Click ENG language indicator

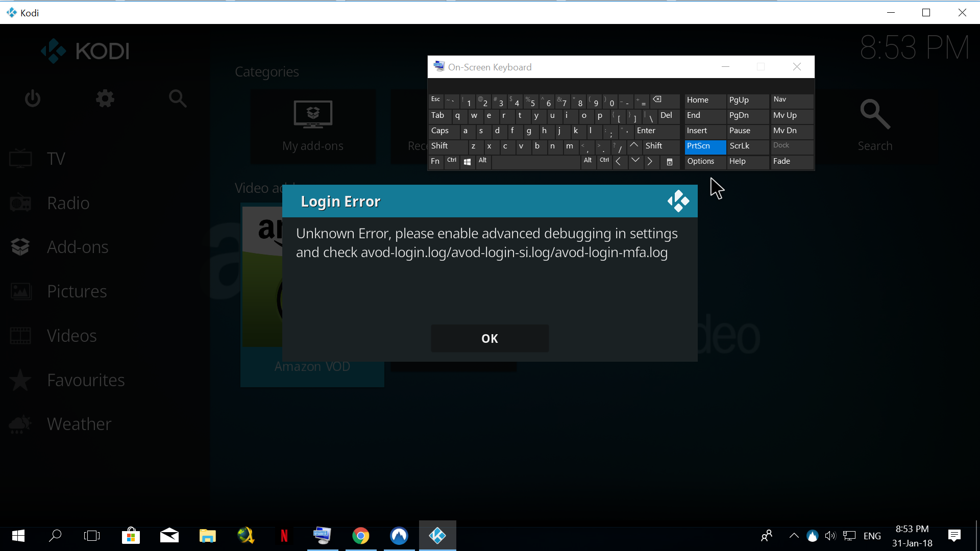pyautogui.click(x=872, y=536)
